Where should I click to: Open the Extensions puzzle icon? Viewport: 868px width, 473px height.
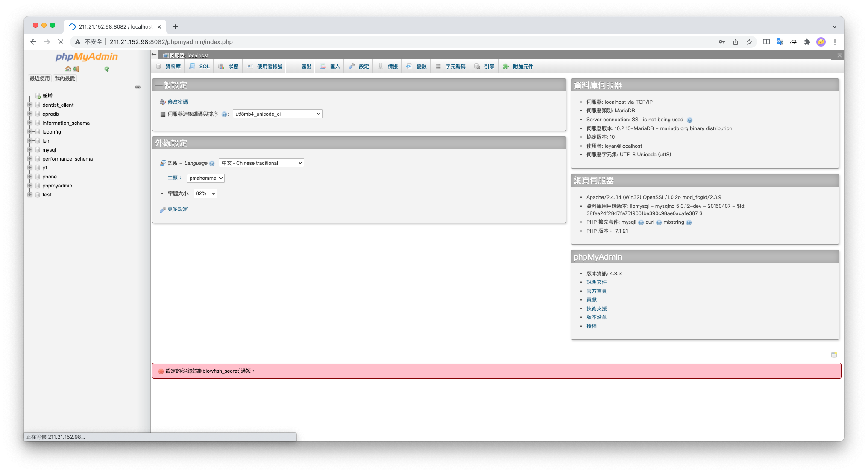(807, 42)
